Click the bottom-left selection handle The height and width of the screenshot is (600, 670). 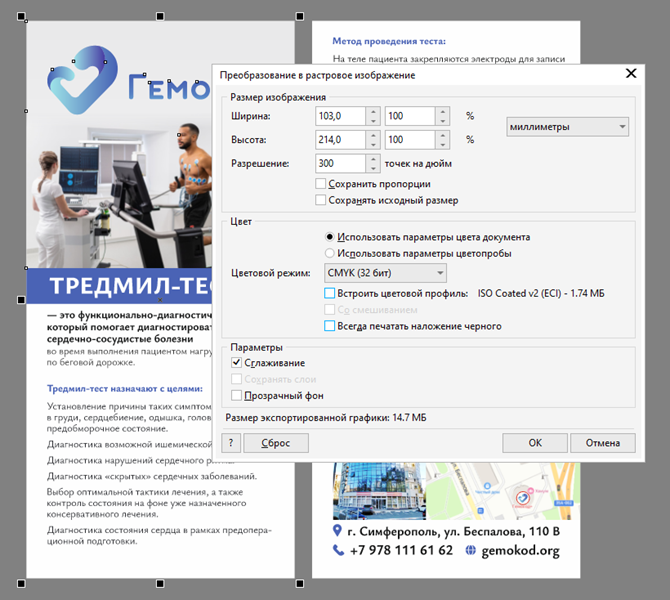[21, 583]
